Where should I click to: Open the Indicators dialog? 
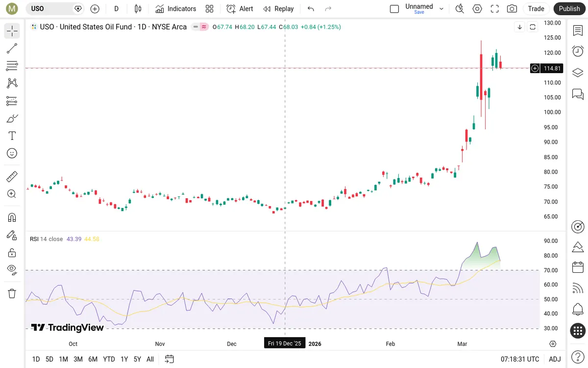[x=176, y=9]
